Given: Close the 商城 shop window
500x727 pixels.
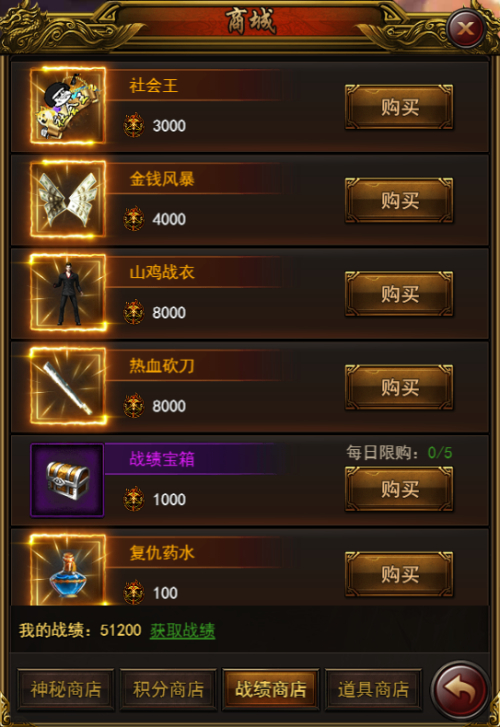Looking at the screenshot, I should [466, 28].
